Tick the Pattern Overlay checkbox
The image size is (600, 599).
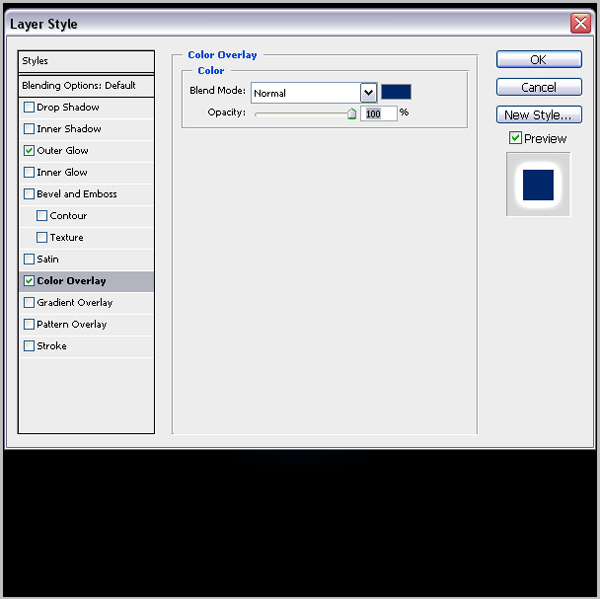pos(29,324)
